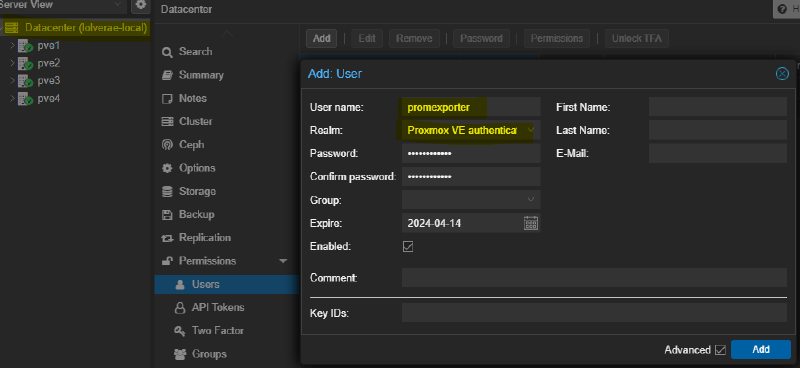This screenshot has height=368, width=800.
Task: Collapse the side menu using up chevron
Action: [227, 34]
